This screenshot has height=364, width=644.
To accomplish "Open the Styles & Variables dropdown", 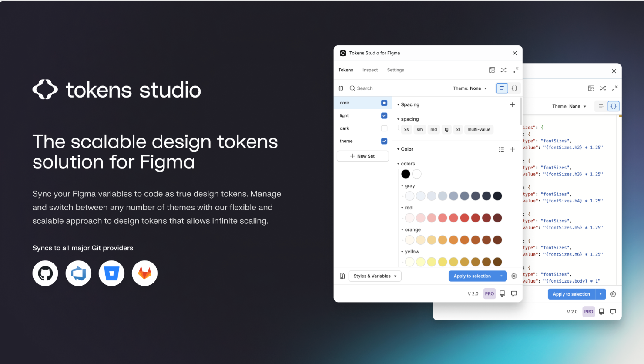I will (375, 276).
